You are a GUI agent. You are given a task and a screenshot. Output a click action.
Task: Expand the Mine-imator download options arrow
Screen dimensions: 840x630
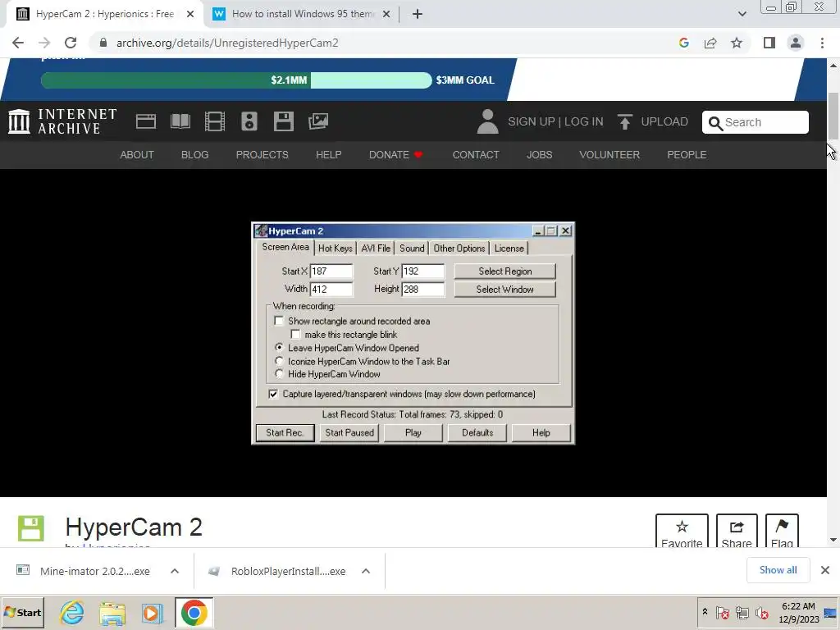(x=175, y=571)
